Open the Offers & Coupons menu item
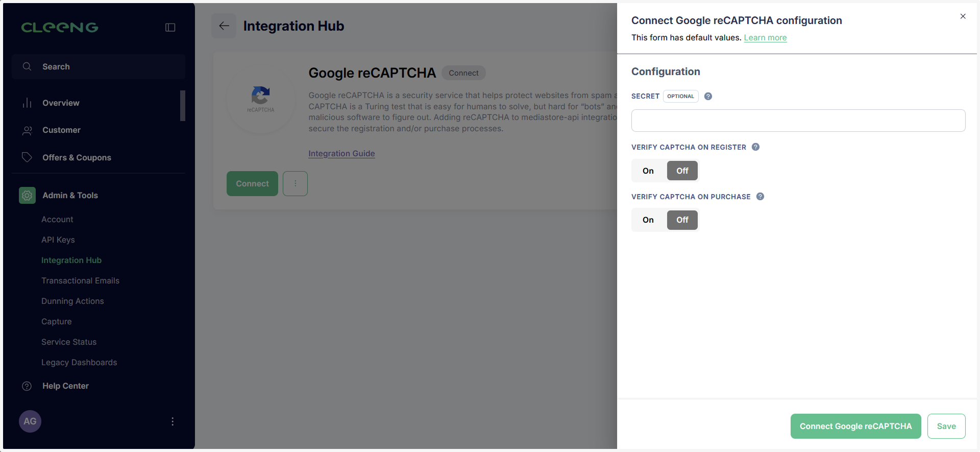This screenshot has height=452, width=980. point(77,157)
